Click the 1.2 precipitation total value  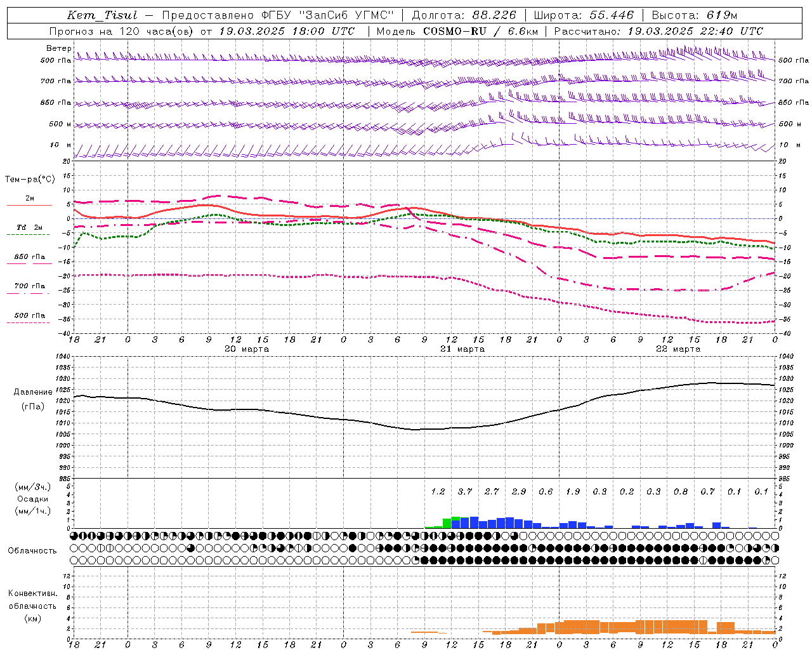tap(438, 491)
